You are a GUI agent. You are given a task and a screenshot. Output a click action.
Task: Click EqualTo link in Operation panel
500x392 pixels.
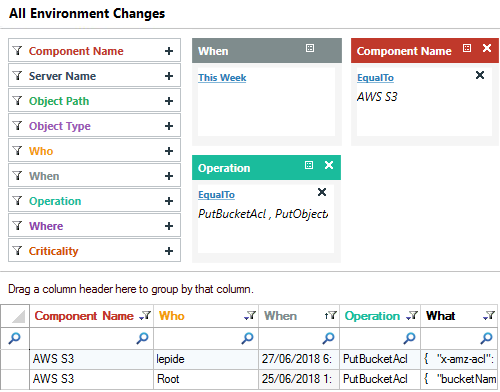pyautogui.click(x=216, y=195)
